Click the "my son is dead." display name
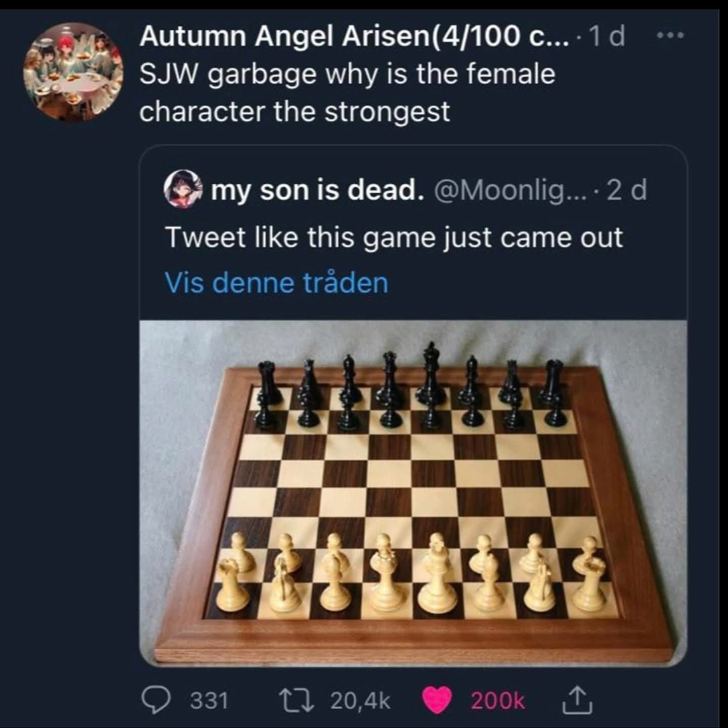The height and width of the screenshot is (728, 728). pos(317,190)
